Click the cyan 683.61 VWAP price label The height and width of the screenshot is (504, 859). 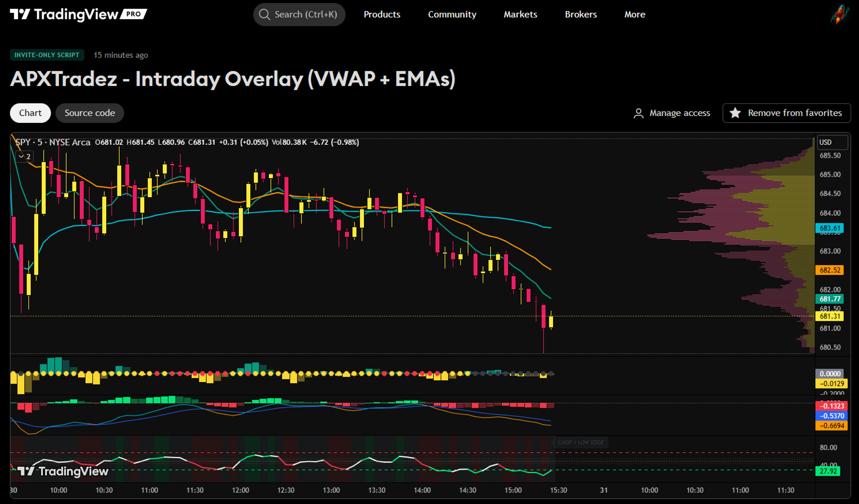coord(830,228)
